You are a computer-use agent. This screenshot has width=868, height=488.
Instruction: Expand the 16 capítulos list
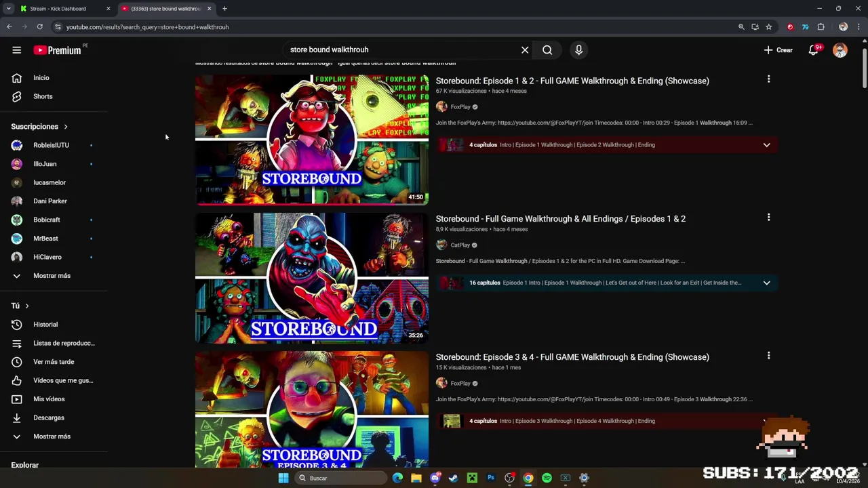[x=766, y=283]
